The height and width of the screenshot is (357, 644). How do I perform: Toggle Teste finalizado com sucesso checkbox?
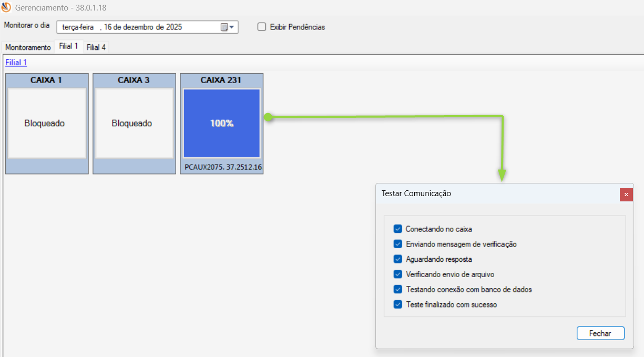[397, 304]
